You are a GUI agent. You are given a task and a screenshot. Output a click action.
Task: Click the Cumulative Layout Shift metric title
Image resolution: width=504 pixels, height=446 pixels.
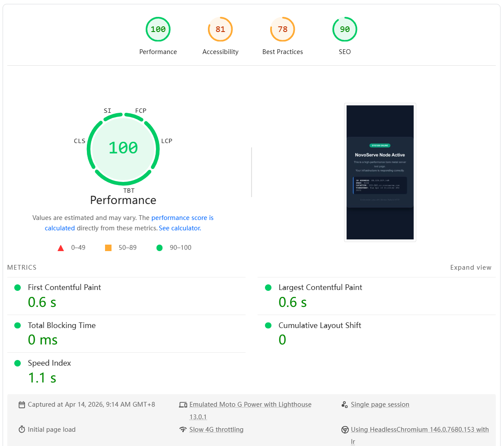click(x=320, y=325)
